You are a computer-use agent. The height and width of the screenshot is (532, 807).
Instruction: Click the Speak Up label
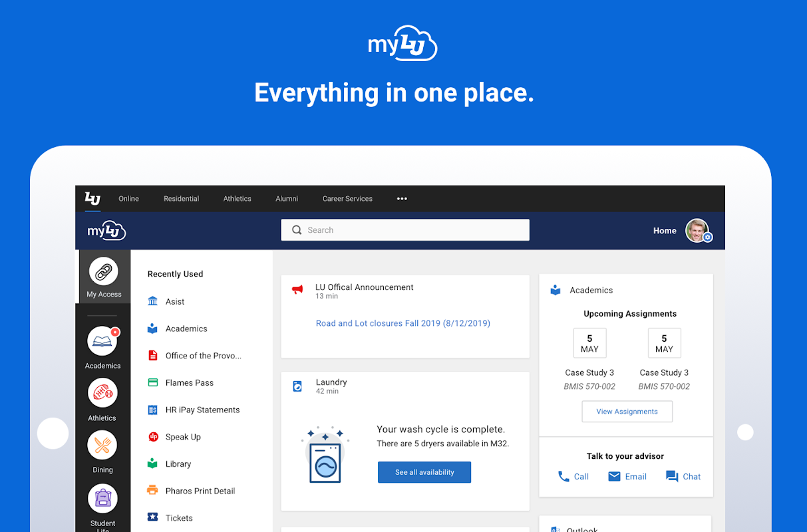(x=183, y=437)
